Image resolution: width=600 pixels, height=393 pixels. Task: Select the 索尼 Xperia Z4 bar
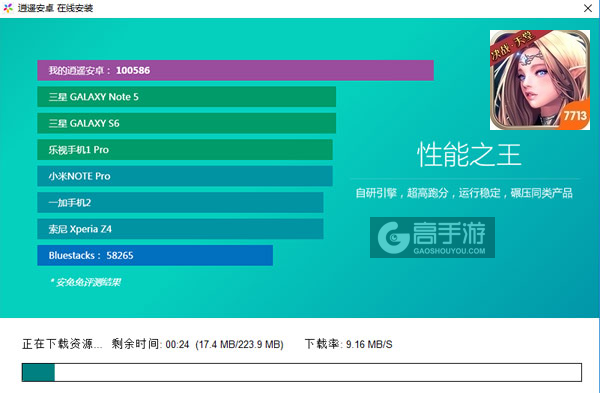point(180,229)
